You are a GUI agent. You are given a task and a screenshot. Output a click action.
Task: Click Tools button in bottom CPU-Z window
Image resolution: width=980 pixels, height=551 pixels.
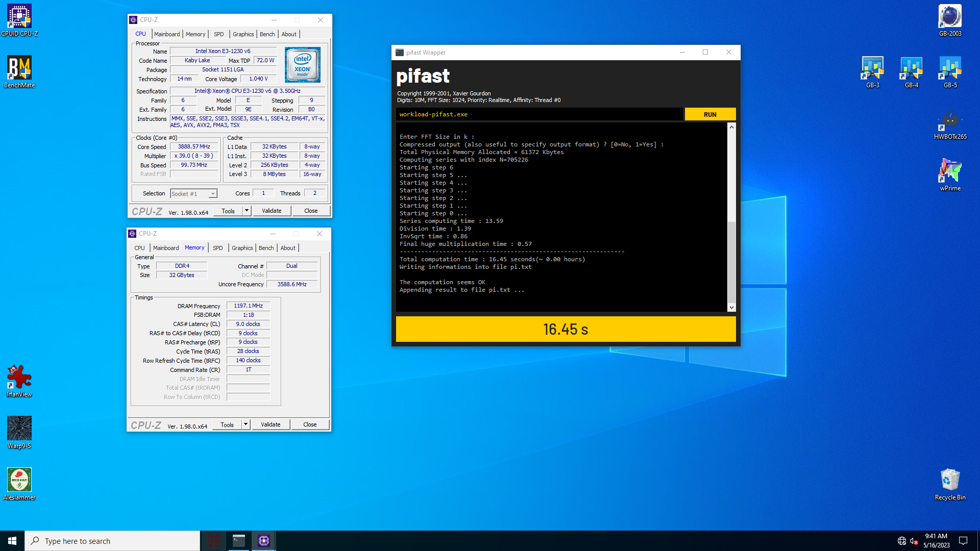(227, 424)
